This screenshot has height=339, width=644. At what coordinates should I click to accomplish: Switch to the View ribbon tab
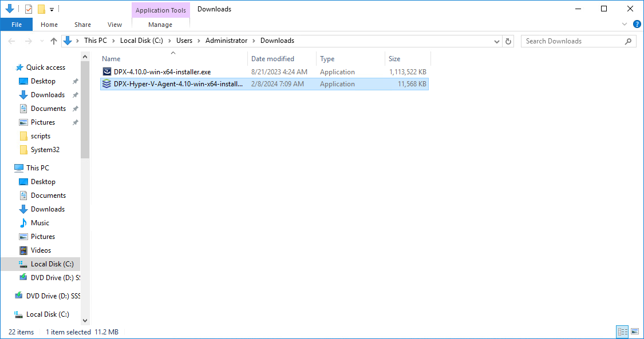click(114, 25)
